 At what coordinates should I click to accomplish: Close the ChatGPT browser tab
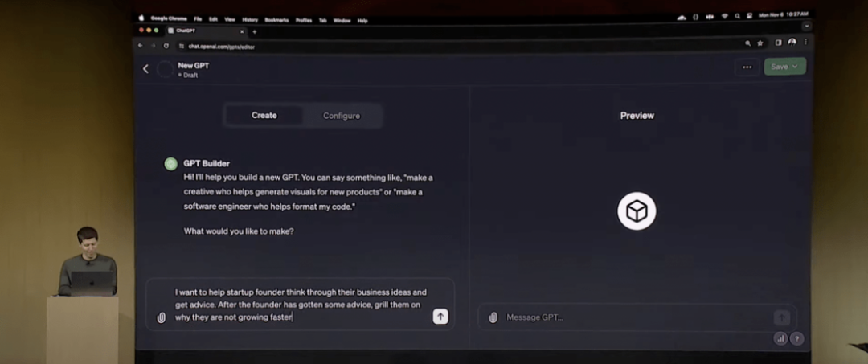point(241,31)
